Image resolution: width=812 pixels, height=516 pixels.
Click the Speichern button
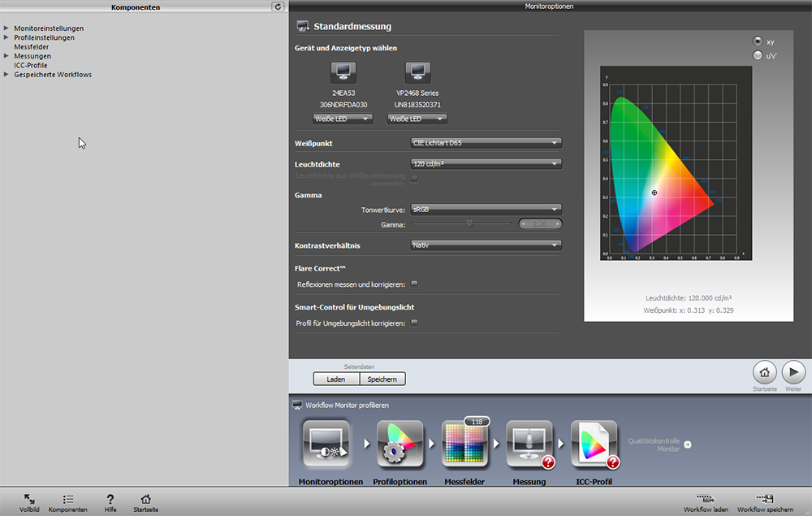382,379
